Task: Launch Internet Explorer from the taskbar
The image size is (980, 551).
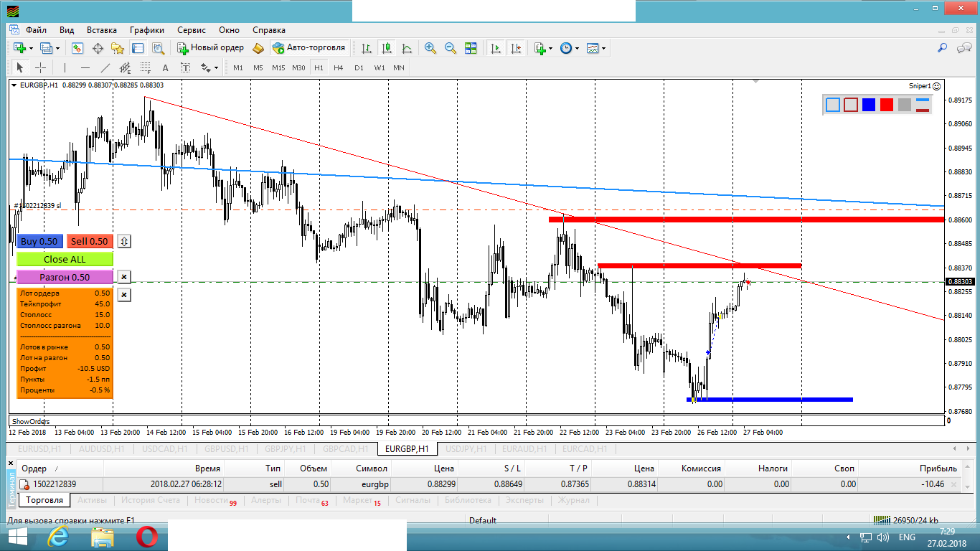Action: (x=58, y=537)
